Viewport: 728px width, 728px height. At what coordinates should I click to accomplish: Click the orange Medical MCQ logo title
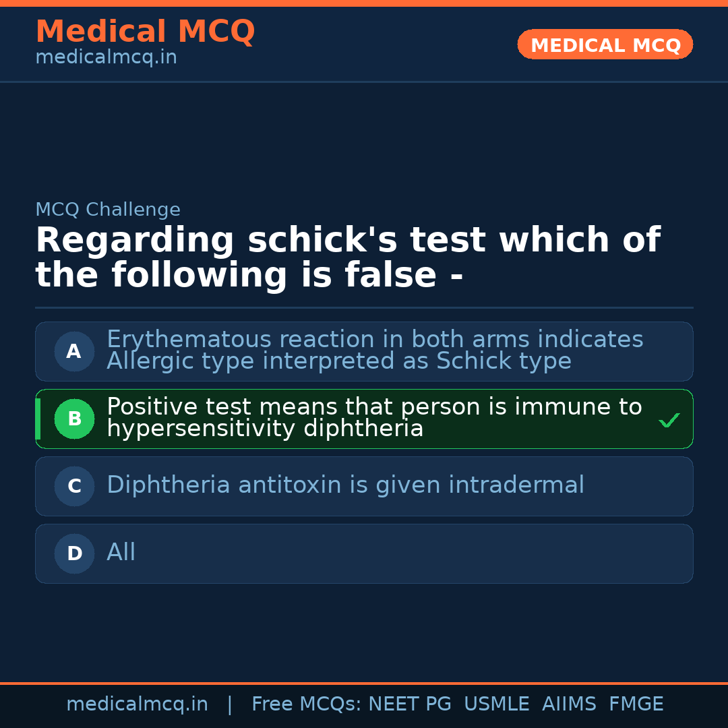(145, 32)
